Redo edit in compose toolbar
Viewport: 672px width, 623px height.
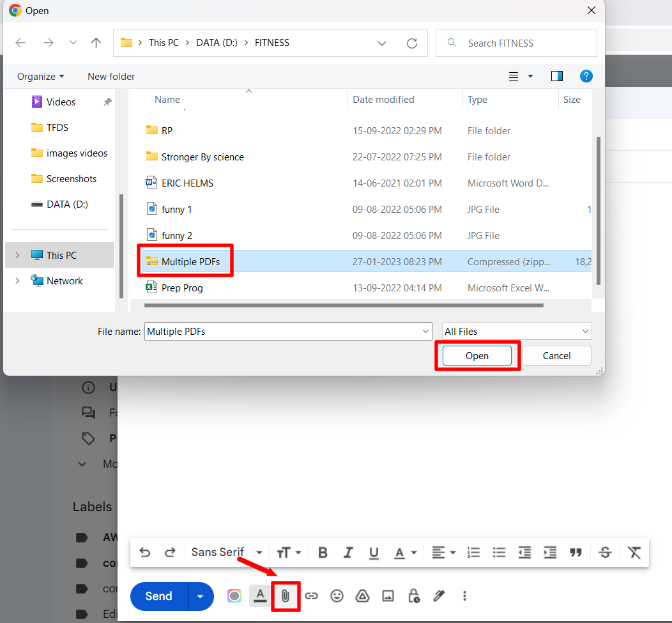pyautogui.click(x=170, y=552)
